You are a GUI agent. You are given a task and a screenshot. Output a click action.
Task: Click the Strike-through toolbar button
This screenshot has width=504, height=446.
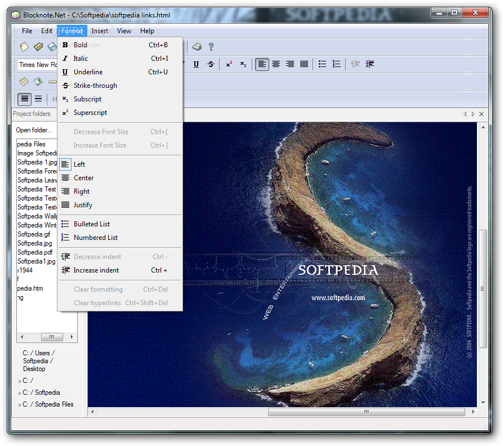(x=211, y=64)
